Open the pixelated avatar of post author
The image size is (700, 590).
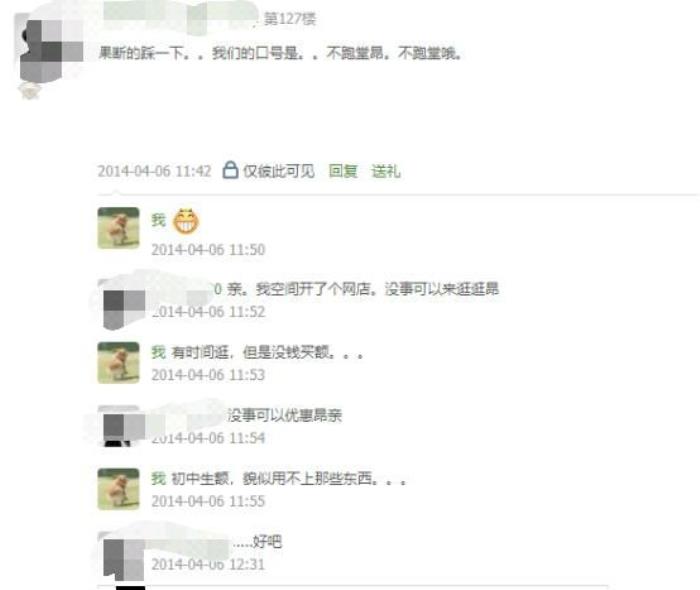pos(50,49)
